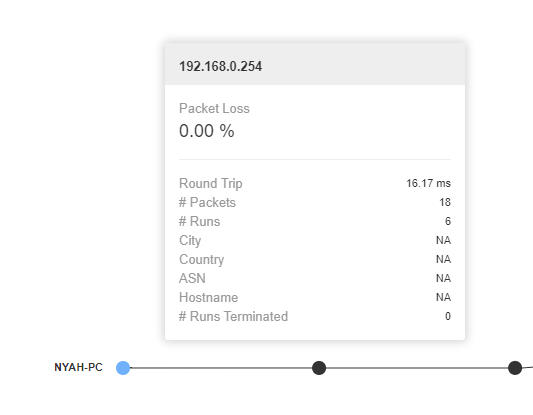Image resolution: width=533 pixels, height=415 pixels.
Task: Click the Round Trip row label
Action: 211,184
